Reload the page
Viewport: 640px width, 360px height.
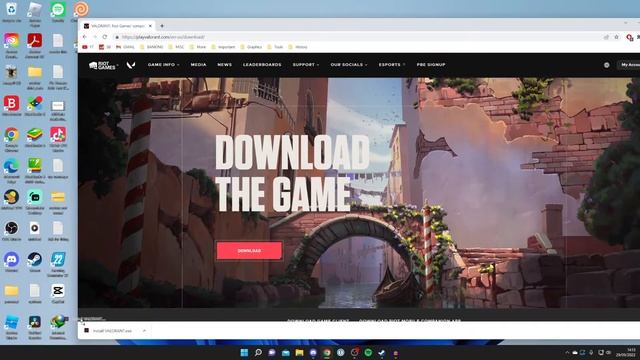pyautogui.click(x=105, y=37)
